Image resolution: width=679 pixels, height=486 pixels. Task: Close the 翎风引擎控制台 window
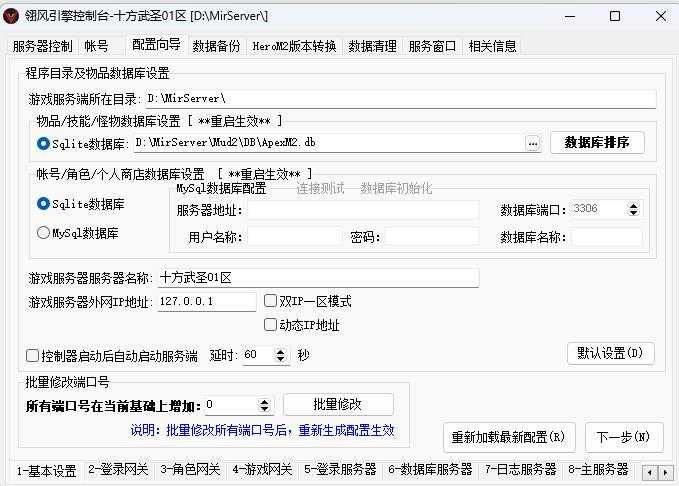pos(661,16)
